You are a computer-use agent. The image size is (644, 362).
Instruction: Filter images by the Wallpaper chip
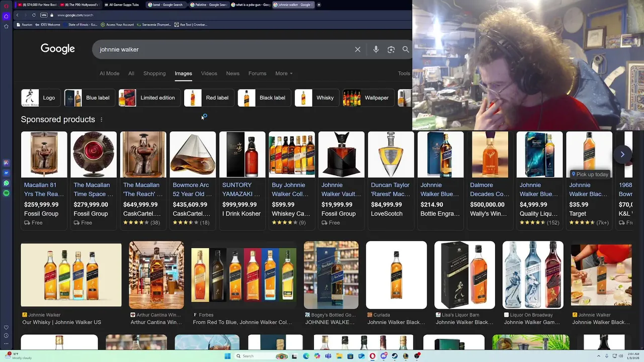[368, 98]
